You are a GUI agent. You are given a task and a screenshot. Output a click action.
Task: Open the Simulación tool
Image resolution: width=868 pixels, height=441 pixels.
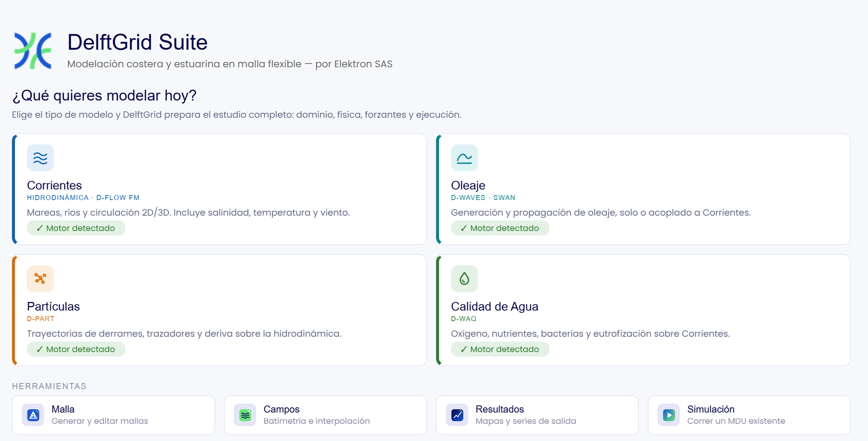point(749,415)
